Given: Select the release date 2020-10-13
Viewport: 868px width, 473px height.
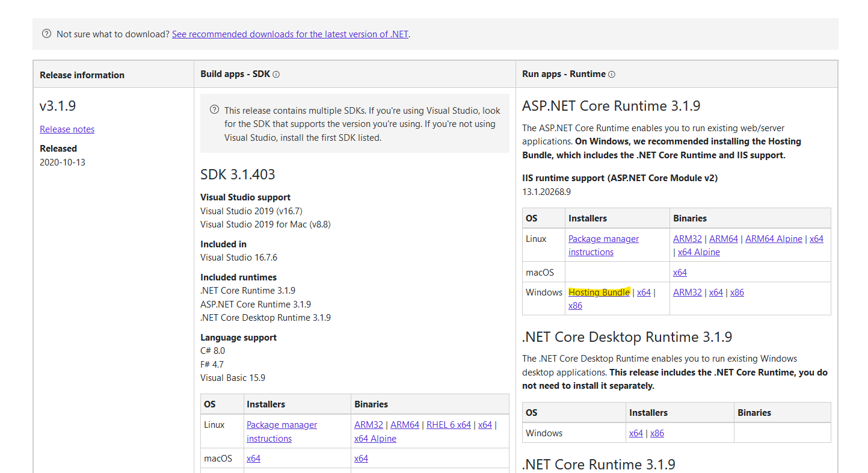Looking at the screenshot, I should point(63,162).
